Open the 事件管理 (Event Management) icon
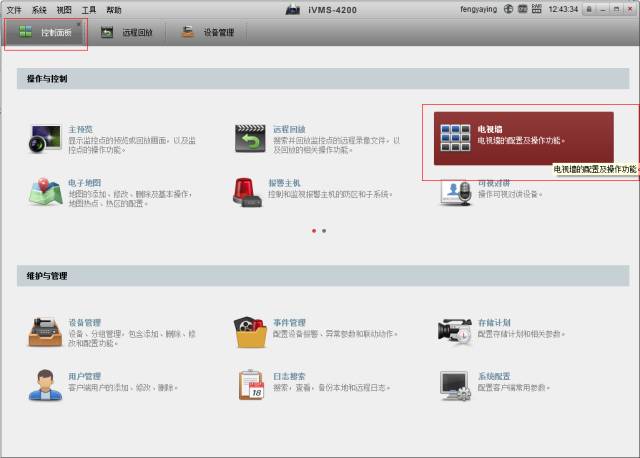Viewport: 640px width, 458px height. click(251, 331)
